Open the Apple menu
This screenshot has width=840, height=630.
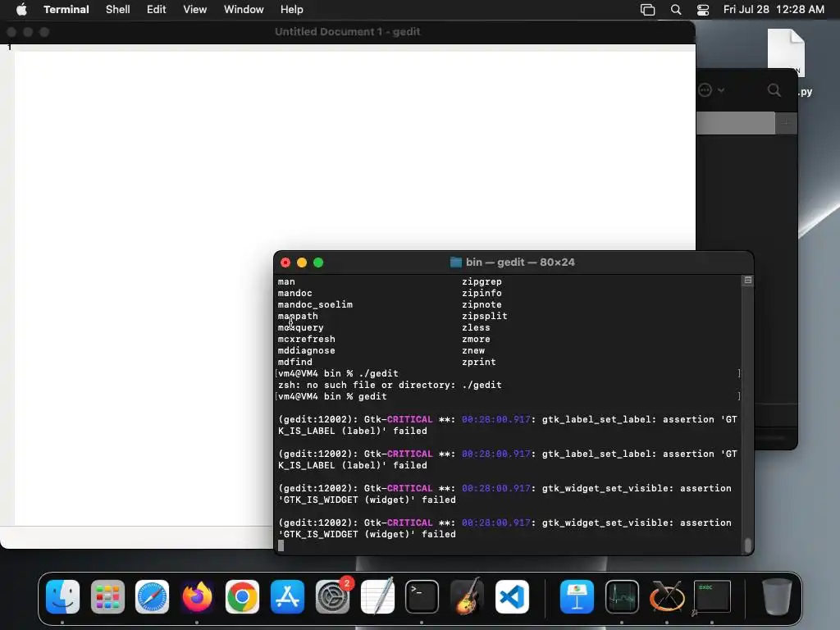pos(21,10)
